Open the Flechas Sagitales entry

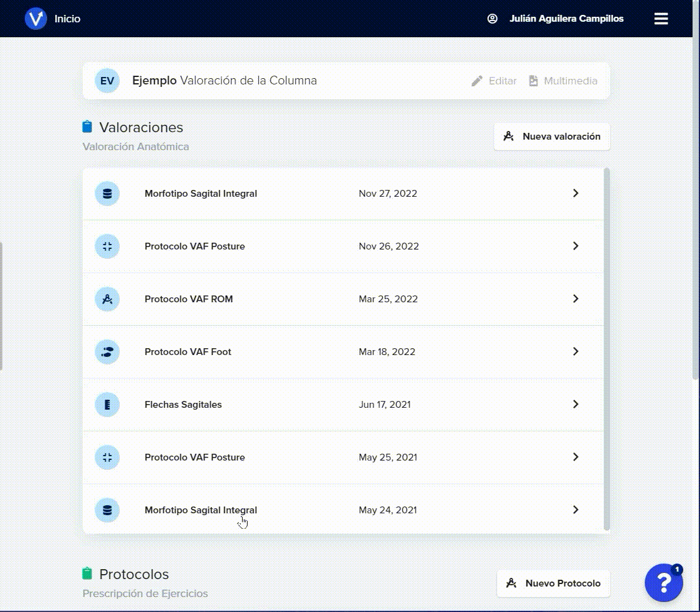point(343,404)
